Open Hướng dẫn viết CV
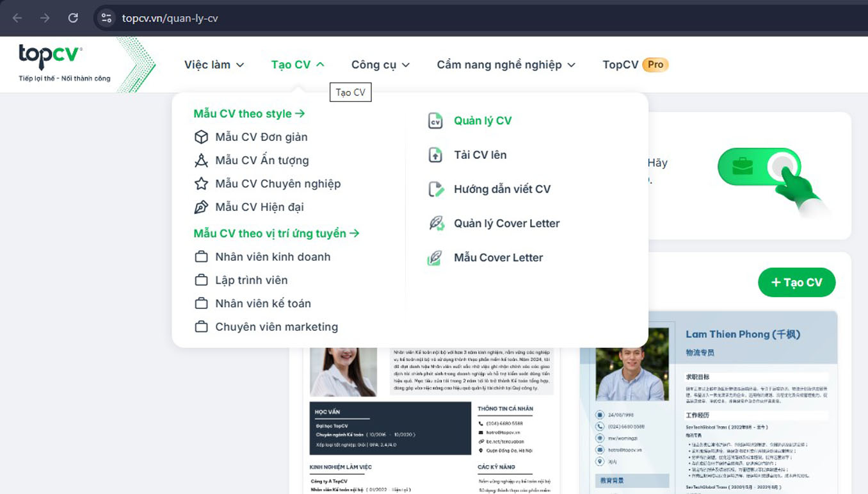Viewport: 868px width, 494px height. [x=502, y=189]
